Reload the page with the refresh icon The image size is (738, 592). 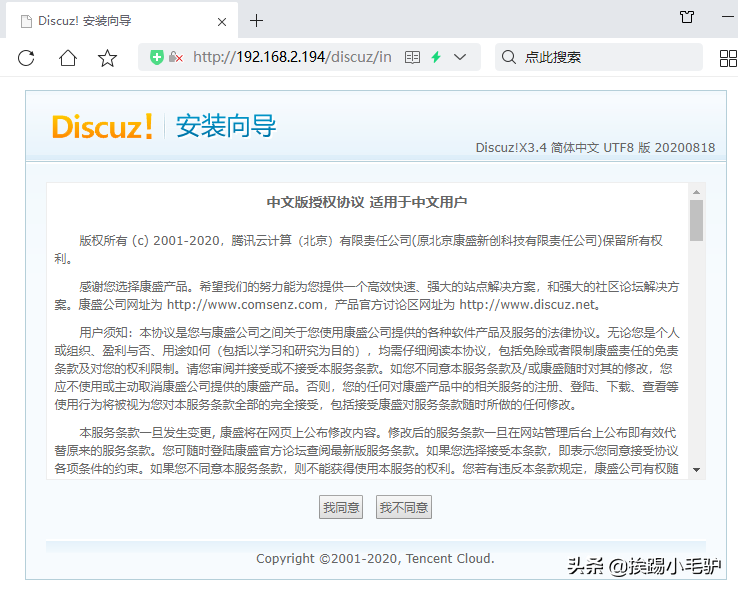tap(26, 58)
